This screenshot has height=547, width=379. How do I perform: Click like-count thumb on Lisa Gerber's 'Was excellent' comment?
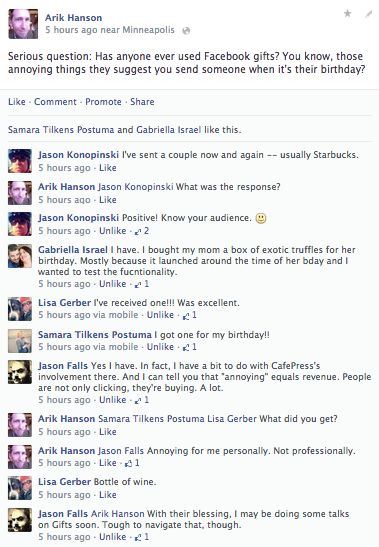click(x=186, y=315)
